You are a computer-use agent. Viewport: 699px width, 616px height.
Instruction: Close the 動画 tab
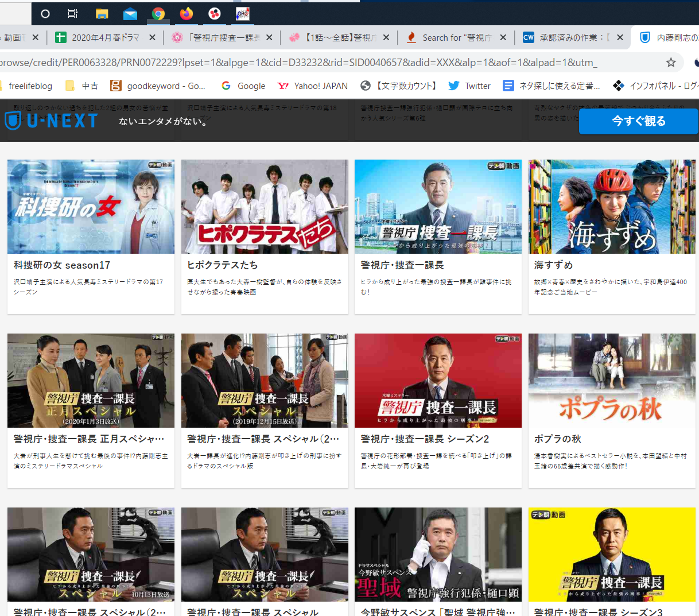pyautogui.click(x=36, y=37)
